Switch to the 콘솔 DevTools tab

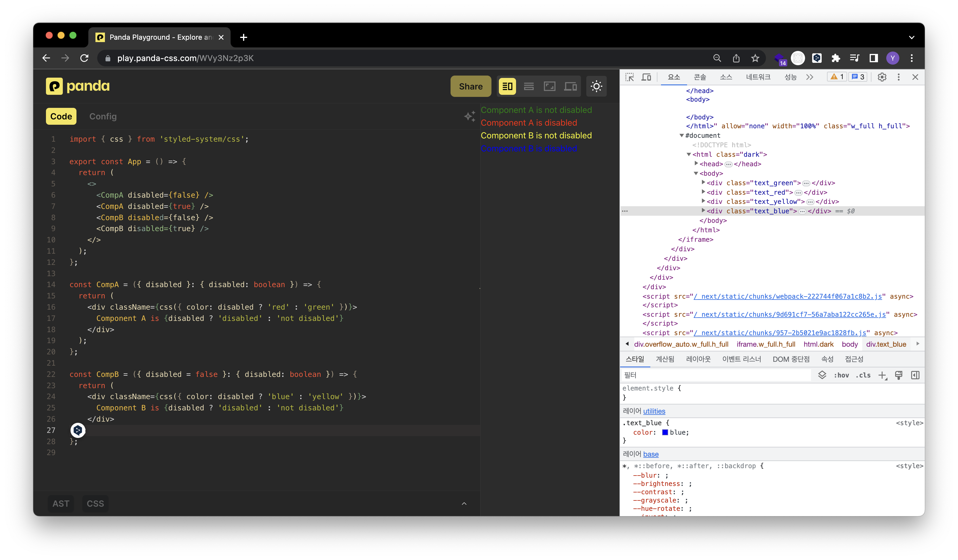pyautogui.click(x=700, y=77)
